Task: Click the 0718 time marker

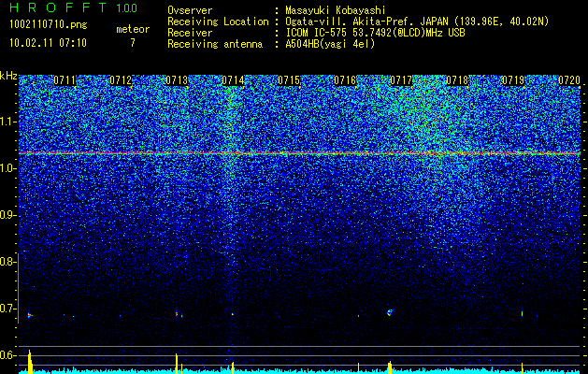Action: tap(457, 80)
